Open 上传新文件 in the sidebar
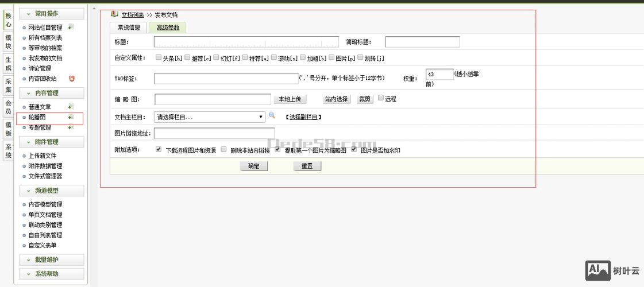The height and width of the screenshot is (287, 644). (43, 156)
